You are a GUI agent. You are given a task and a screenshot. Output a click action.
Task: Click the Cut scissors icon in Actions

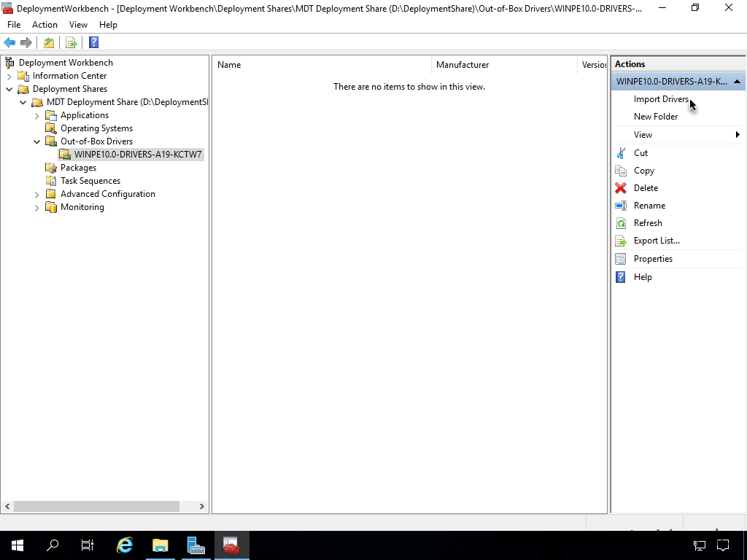click(621, 153)
